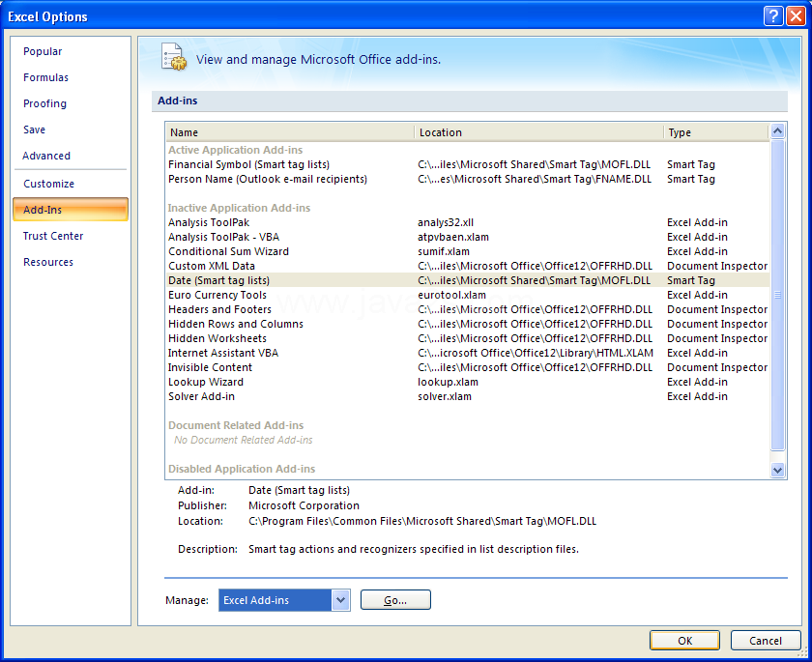Select Analysis ToolPak - VBA add-in
This screenshot has height=662, width=812.
click(x=468, y=237)
